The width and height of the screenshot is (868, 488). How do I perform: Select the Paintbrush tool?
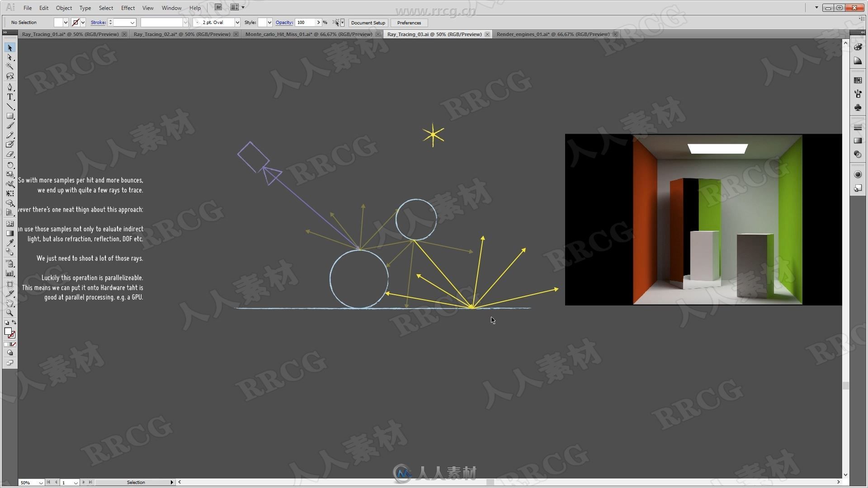coord(10,126)
